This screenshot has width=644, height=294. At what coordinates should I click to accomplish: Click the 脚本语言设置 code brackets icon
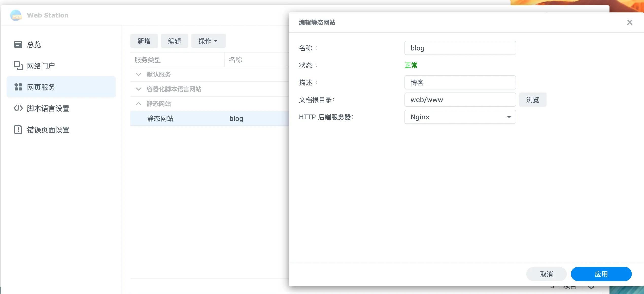[x=18, y=108]
